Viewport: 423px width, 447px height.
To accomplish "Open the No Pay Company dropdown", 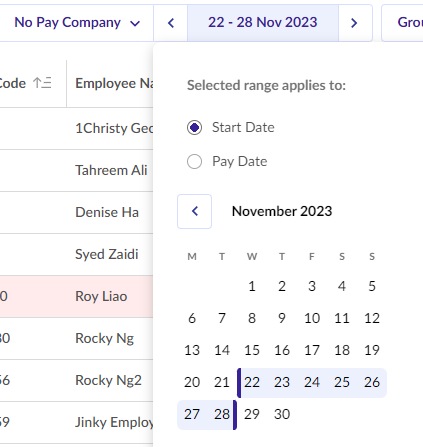I will point(77,23).
